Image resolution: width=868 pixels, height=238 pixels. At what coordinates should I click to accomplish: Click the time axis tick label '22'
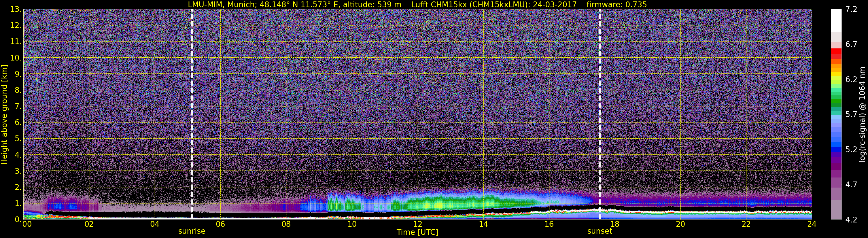746,224
